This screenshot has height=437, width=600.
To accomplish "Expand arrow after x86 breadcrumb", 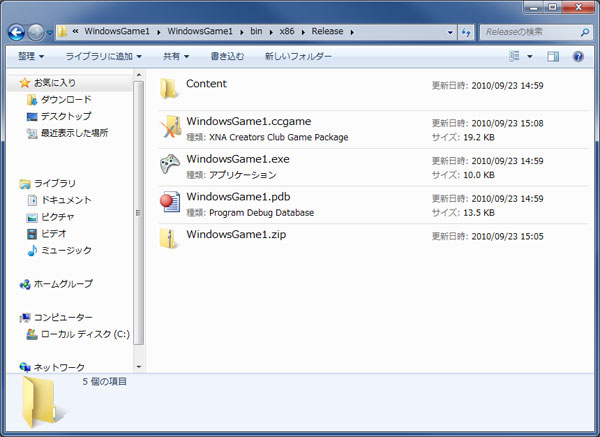I will pyautogui.click(x=303, y=32).
